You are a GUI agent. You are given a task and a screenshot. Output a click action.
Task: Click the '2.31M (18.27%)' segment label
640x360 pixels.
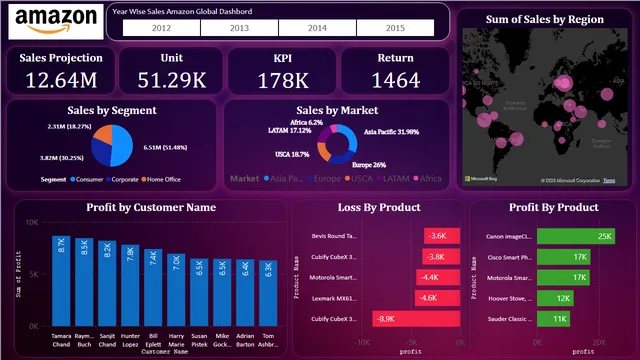[69, 127]
